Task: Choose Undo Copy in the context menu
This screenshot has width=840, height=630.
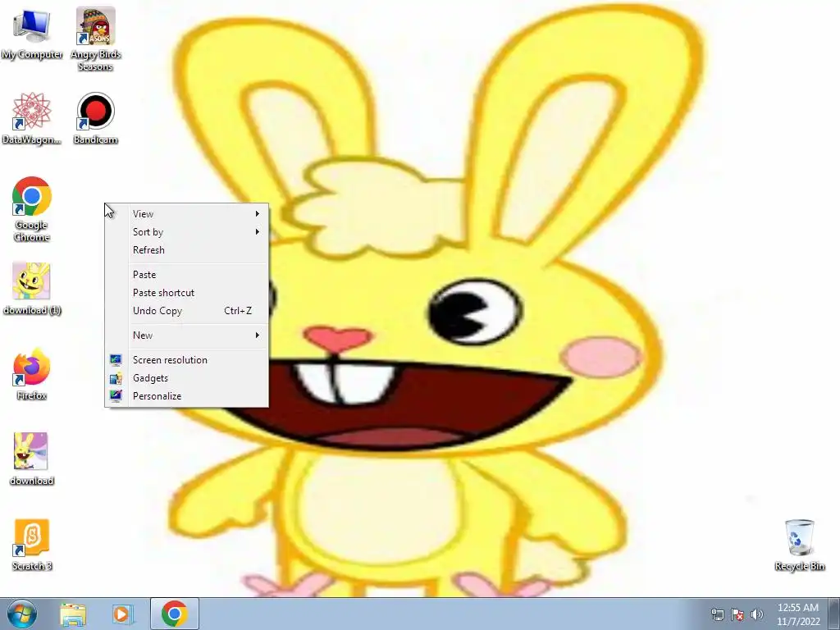Action: 186,311
